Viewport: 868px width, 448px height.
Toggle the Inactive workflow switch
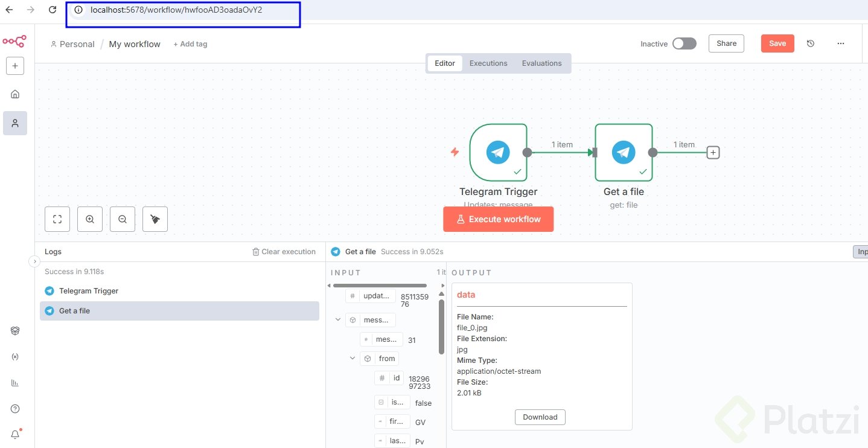[685, 43]
